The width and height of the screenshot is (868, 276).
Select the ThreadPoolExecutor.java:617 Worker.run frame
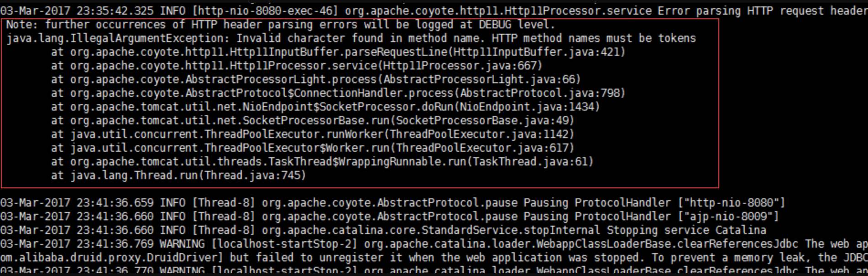pos(312,148)
